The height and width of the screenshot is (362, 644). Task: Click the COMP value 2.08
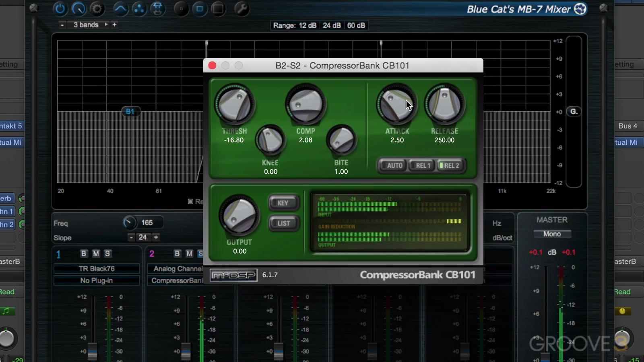305,140
